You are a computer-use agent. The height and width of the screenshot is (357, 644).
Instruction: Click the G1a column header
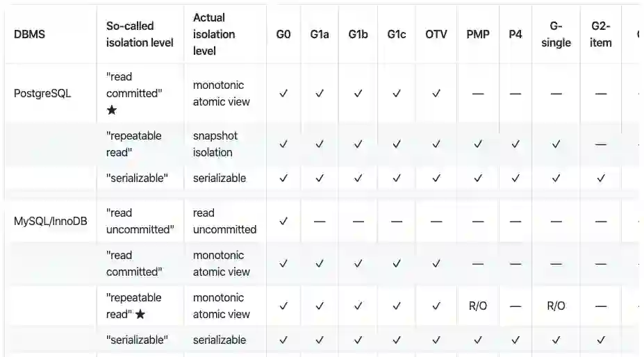click(x=320, y=35)
